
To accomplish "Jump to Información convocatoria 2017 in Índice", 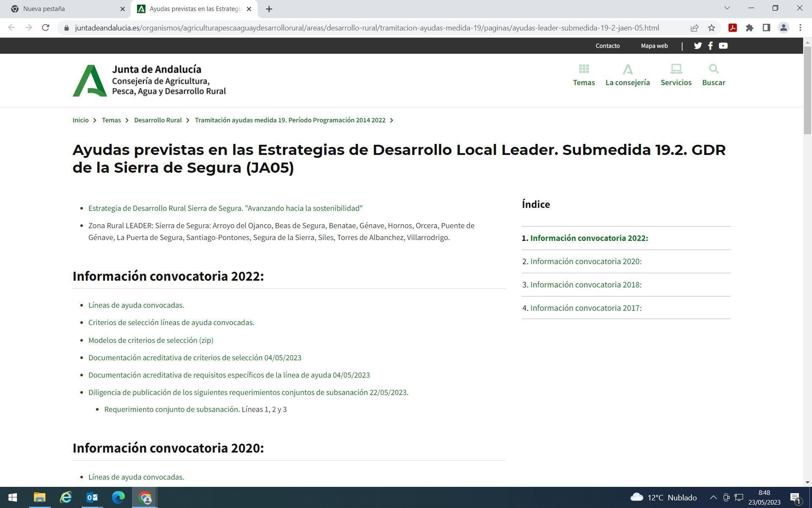I will [586, 308].
